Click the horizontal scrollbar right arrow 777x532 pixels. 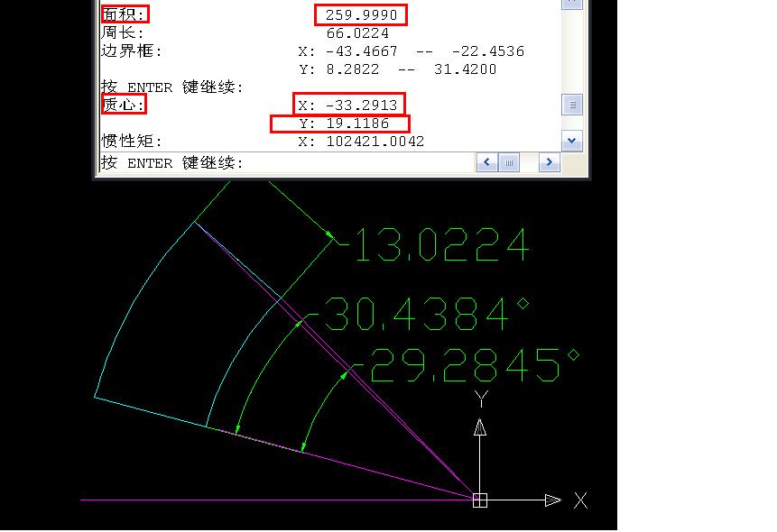coord(549,162)
